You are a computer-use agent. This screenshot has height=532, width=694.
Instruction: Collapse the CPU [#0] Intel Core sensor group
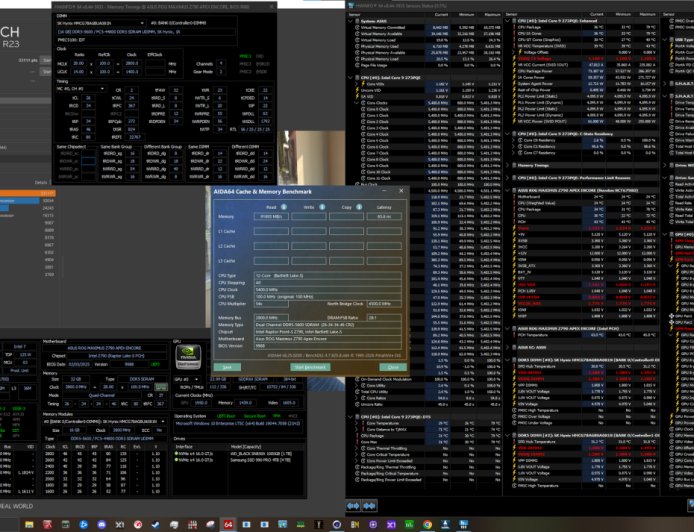pos(351,77)
